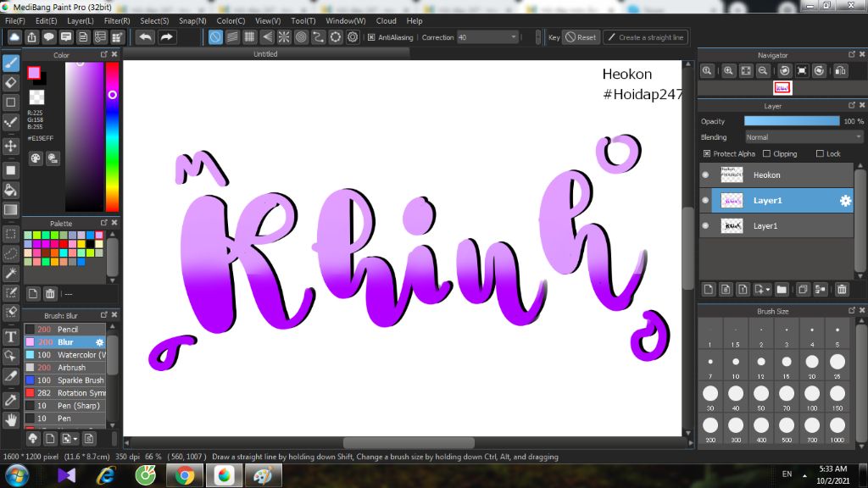Delete palette color trash icon
Screen dimensions: 868x488
tap(50, 294)
